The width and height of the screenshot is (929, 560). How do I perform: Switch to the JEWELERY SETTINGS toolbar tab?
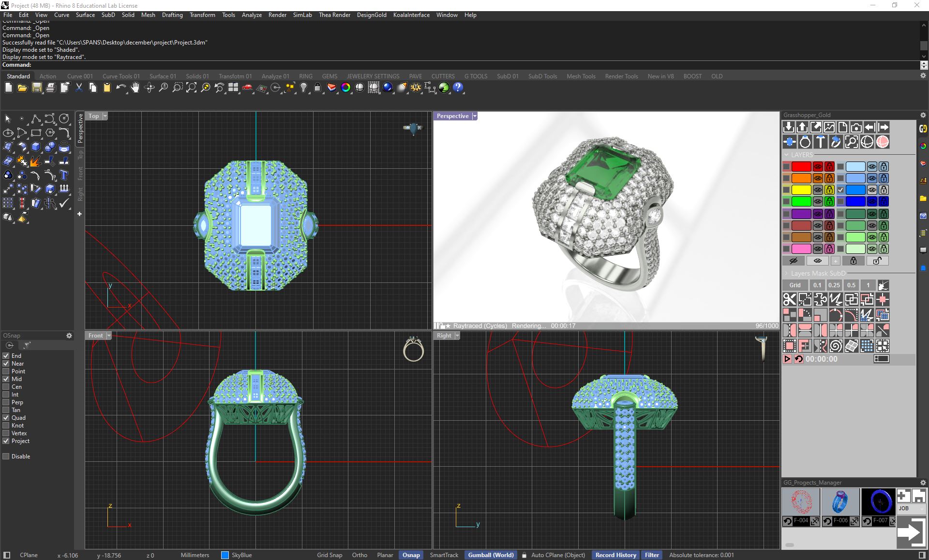coord(373,76)
